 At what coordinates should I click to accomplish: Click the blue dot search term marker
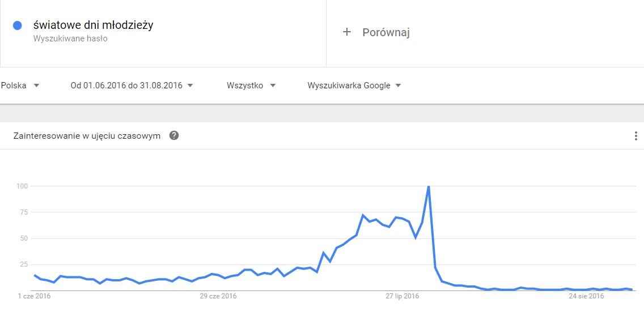coord(17,25)
